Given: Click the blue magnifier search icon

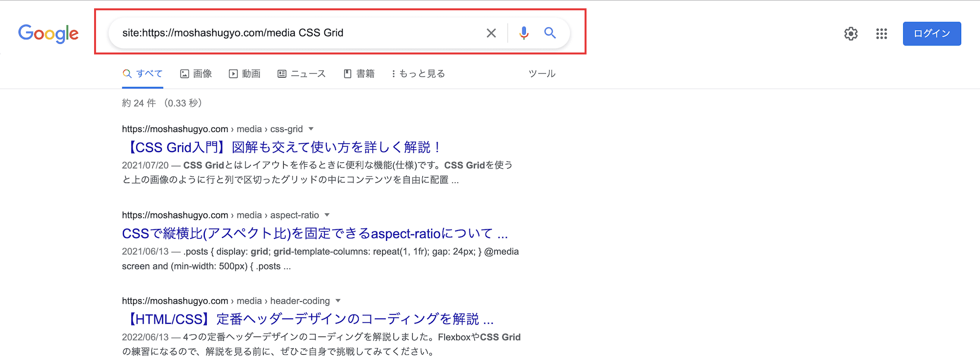Looking at the screenshot, I should pos(550,33).
